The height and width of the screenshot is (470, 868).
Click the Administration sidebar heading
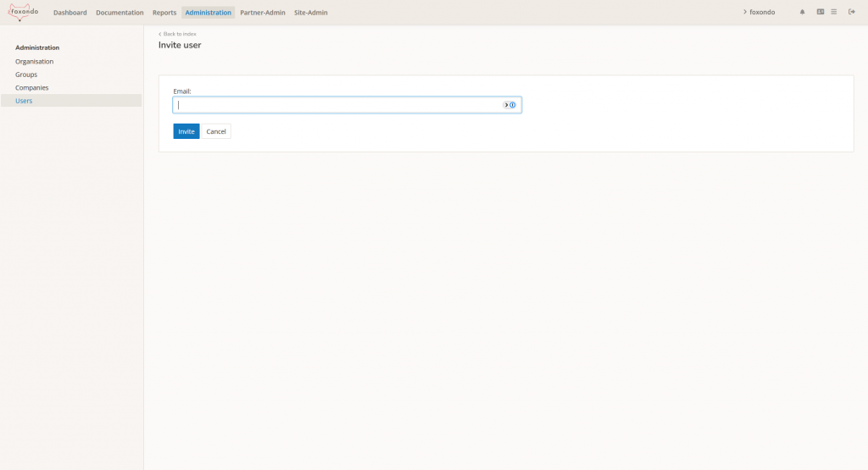click(x=37, y=47)
